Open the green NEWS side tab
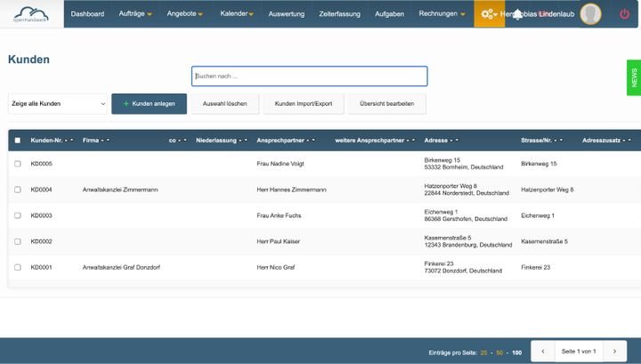This screenshot has width=641, height=364. pyautogui.click(x=634, y=77)
